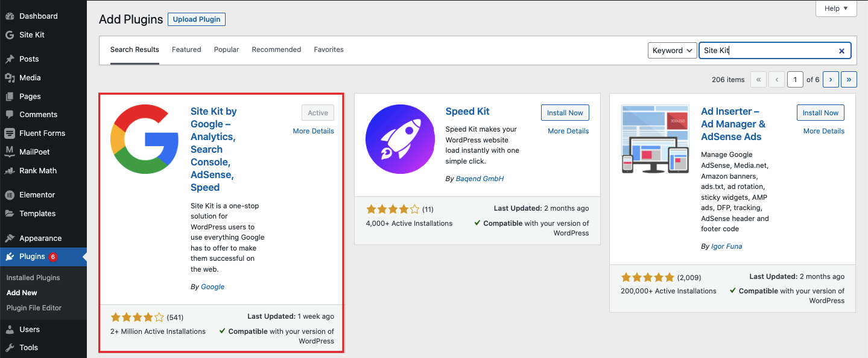Screen dimensions: 868x358
Task: Click the Elementor icon in sidebar
Action: pos(10,195)
